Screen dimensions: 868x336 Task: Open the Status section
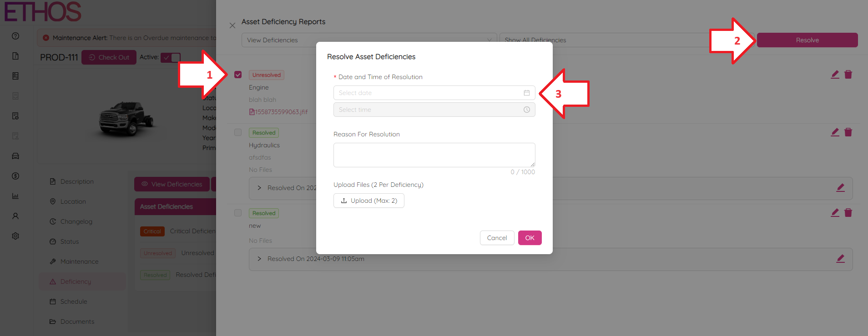[69, 241]
